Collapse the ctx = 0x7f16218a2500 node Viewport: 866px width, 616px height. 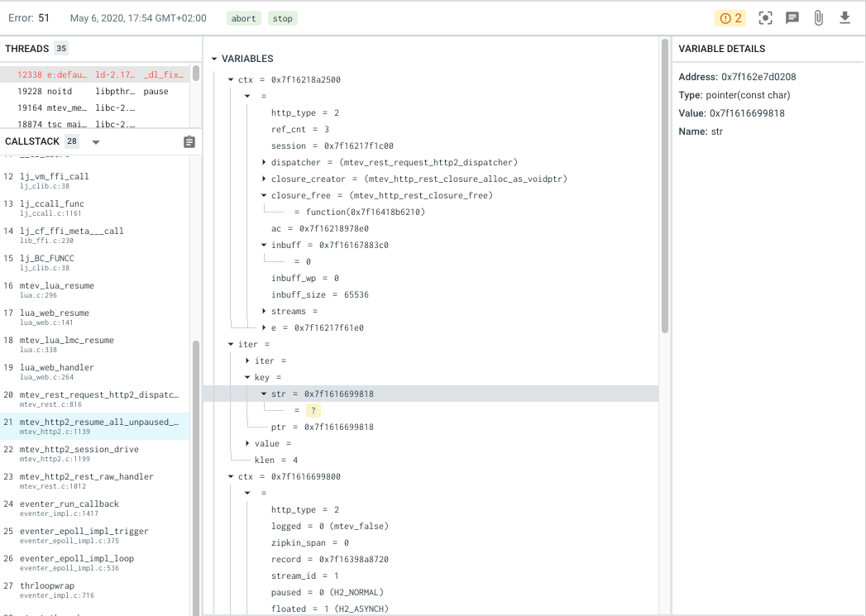[231, 79]
